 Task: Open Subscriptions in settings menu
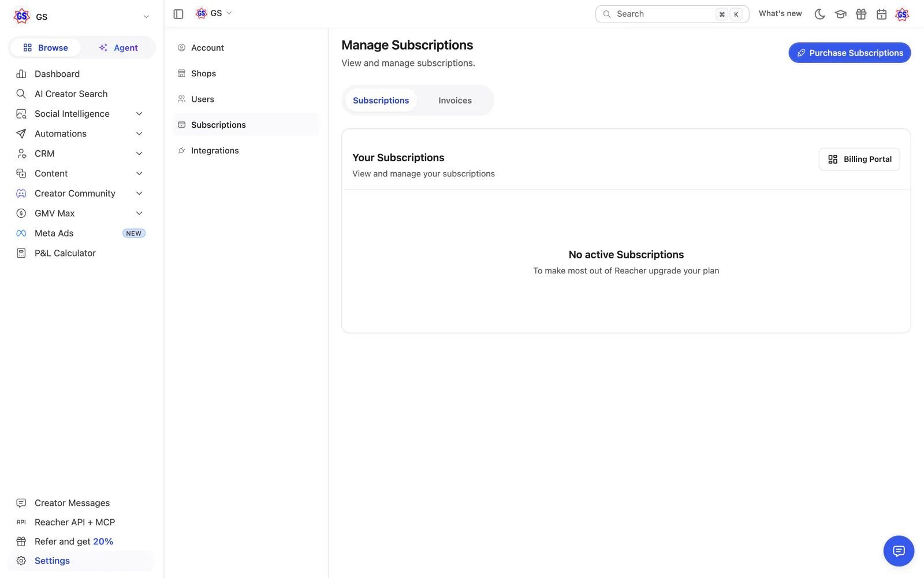[x=246, y=125]
